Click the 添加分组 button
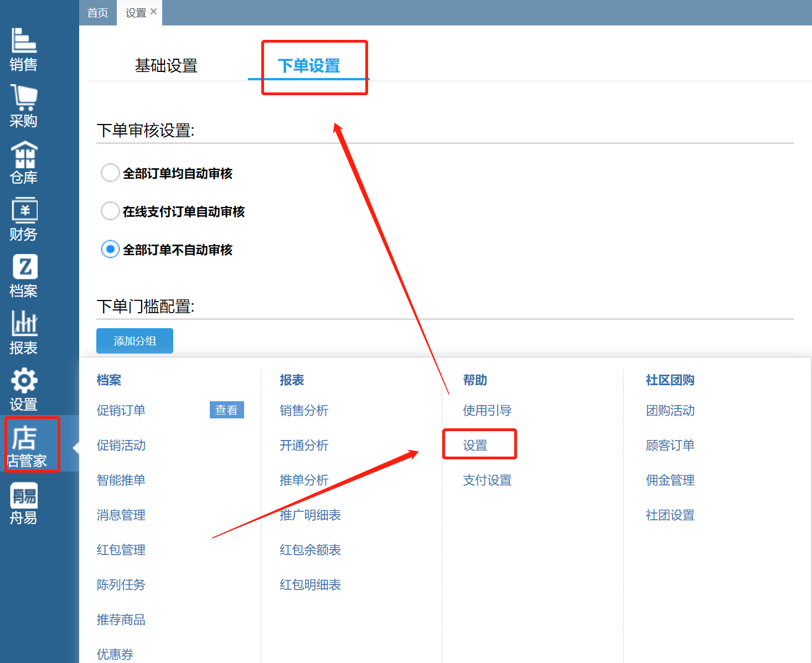The height and width of the screenshot is (663, 812). coord(135,341)
